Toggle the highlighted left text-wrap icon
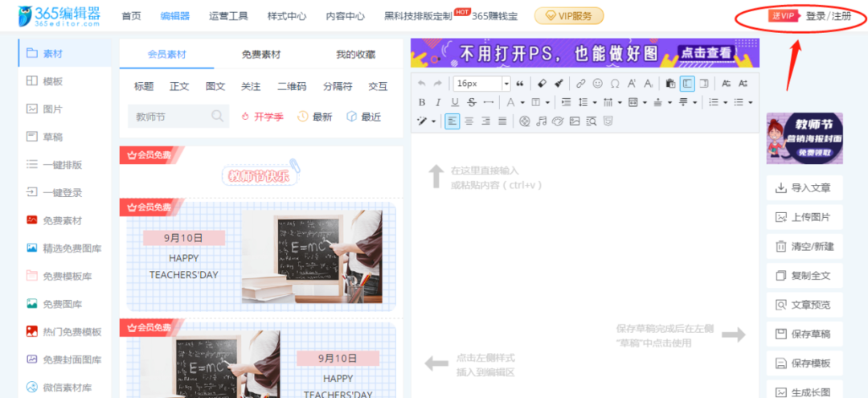 (687, 84)
